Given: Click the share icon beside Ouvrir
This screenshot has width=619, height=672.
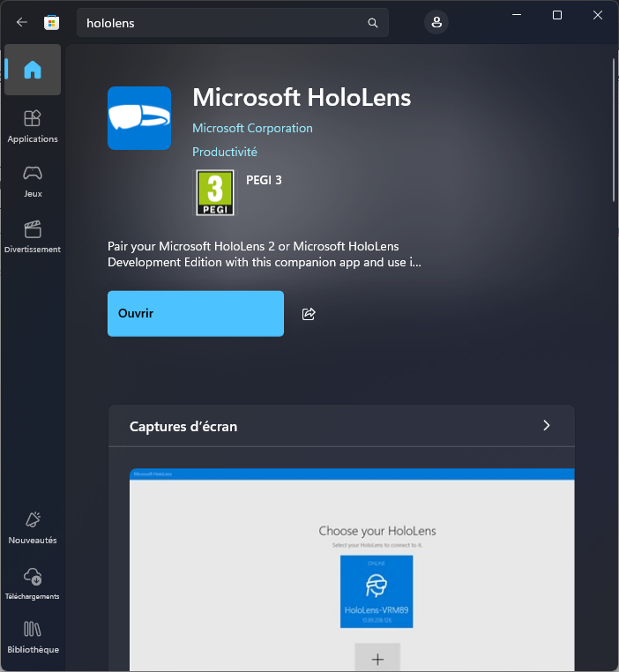Looking at the screenshot, I should (309, 314).
